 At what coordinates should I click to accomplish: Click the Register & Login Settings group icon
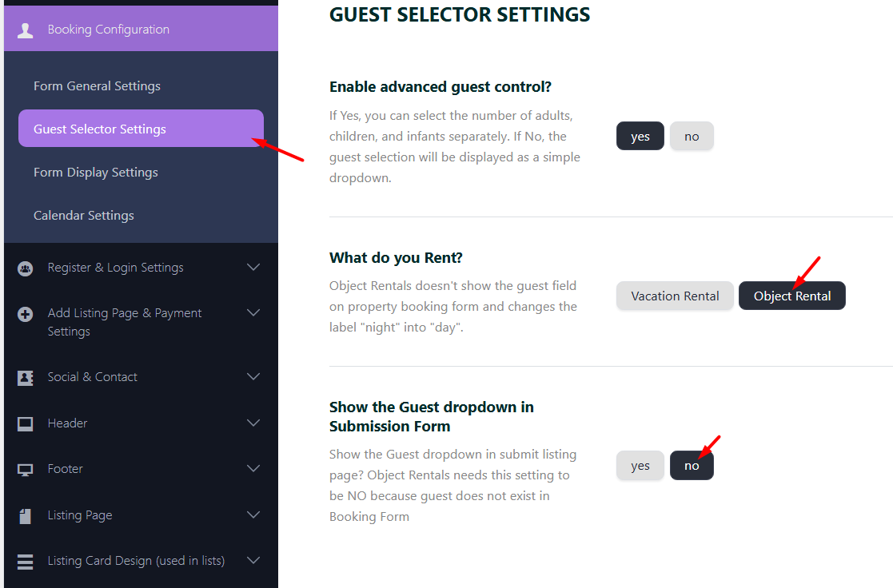[26, 268]
